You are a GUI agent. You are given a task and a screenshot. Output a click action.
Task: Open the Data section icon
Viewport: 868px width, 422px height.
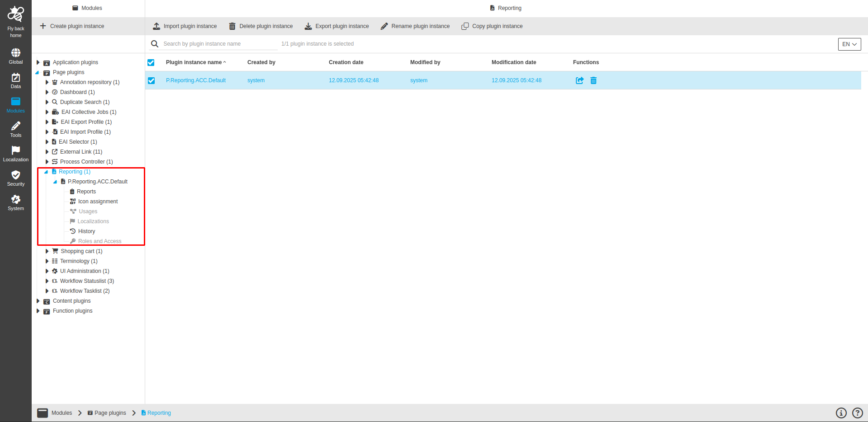[15, 80]
